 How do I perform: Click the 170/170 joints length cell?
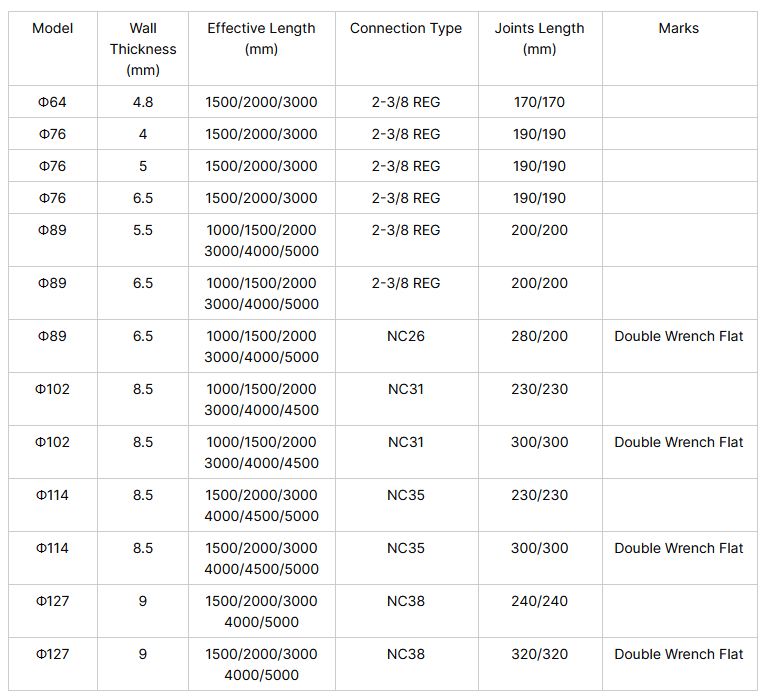540,102
